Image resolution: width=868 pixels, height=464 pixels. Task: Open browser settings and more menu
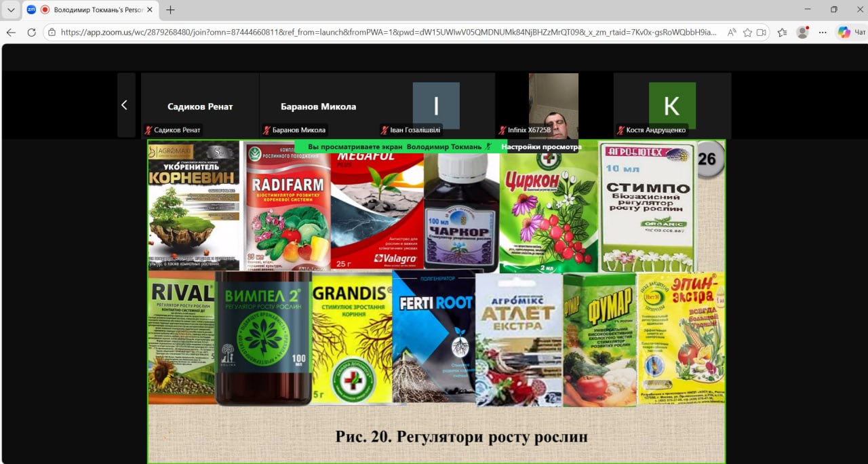[x=823, y=32]
